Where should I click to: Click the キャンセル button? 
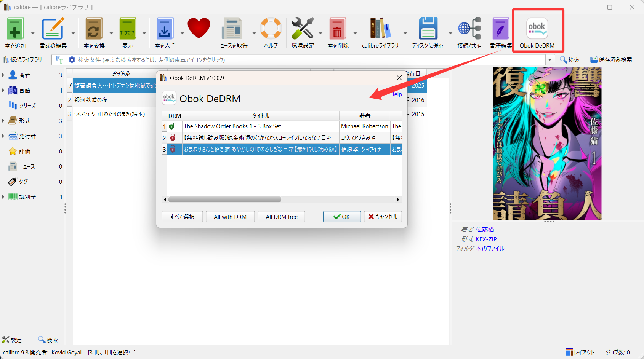click(x=383, y=217)
